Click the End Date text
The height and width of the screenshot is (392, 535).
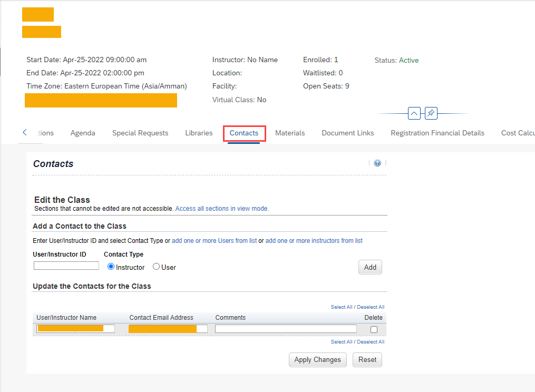pyautogui.click(x=85, y=73)
